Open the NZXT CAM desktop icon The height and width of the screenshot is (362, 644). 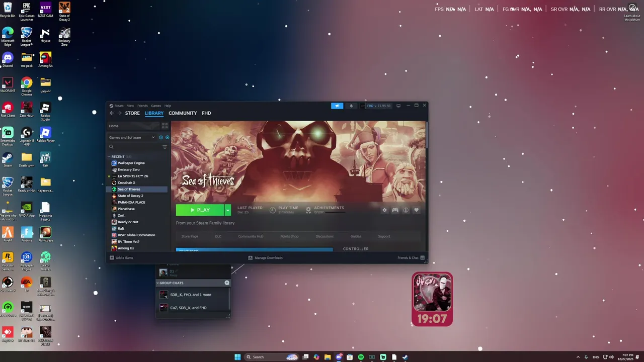tap(45, 10)
